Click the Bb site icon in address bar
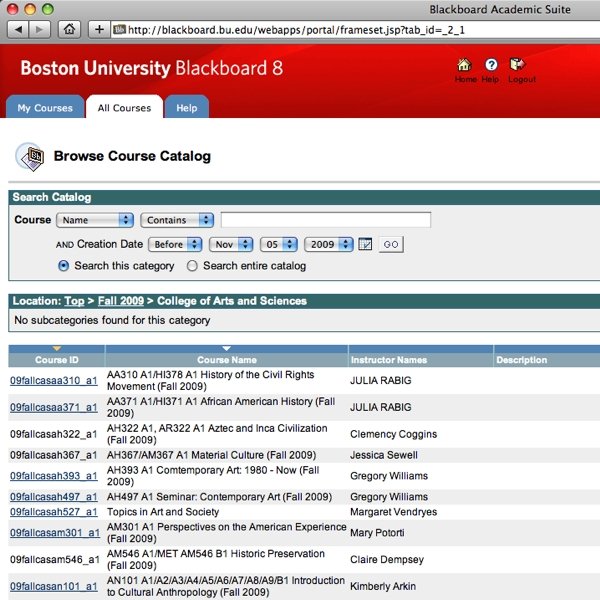This screenshot has height=600, width=600. [x=119, y=29]
